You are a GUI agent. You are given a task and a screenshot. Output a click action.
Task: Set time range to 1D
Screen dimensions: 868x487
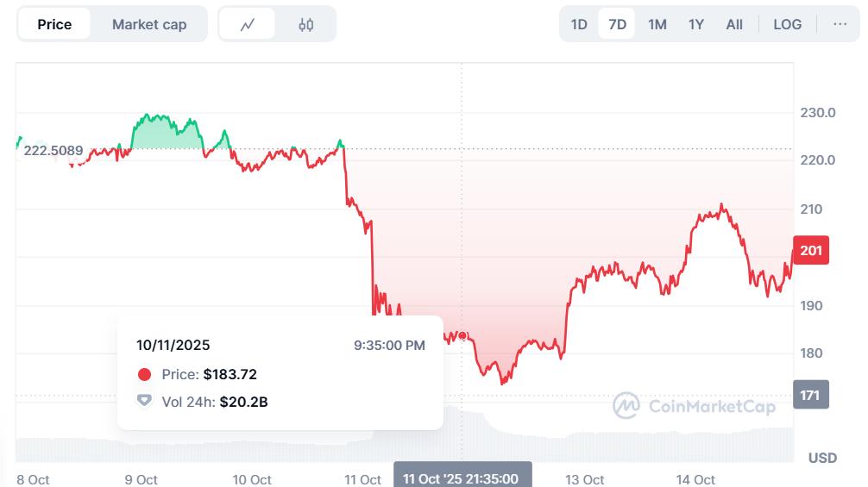tap(579, 24)
